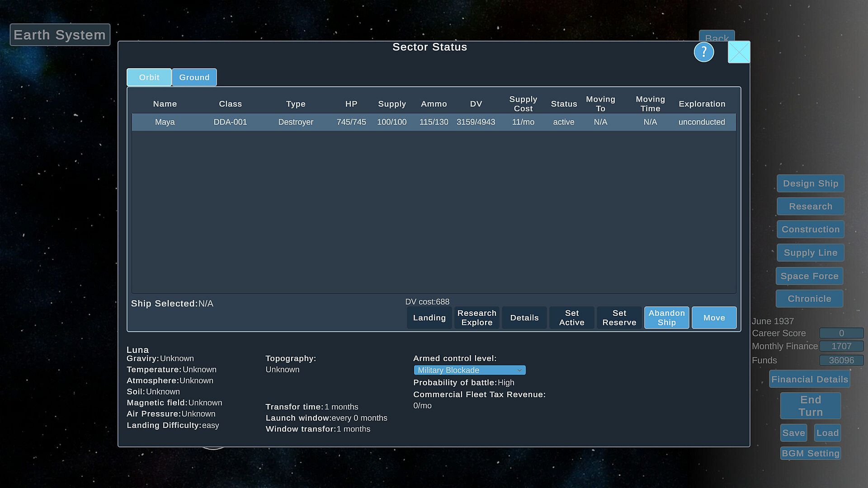Expand Armed control level dropdown
Screen dimensions: 868x488
(469, 370)
